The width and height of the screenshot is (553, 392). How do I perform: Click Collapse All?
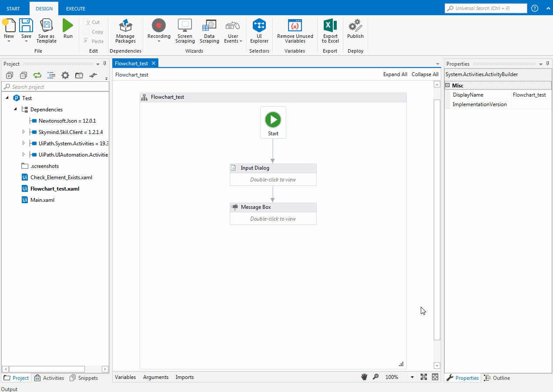(425, 74)
